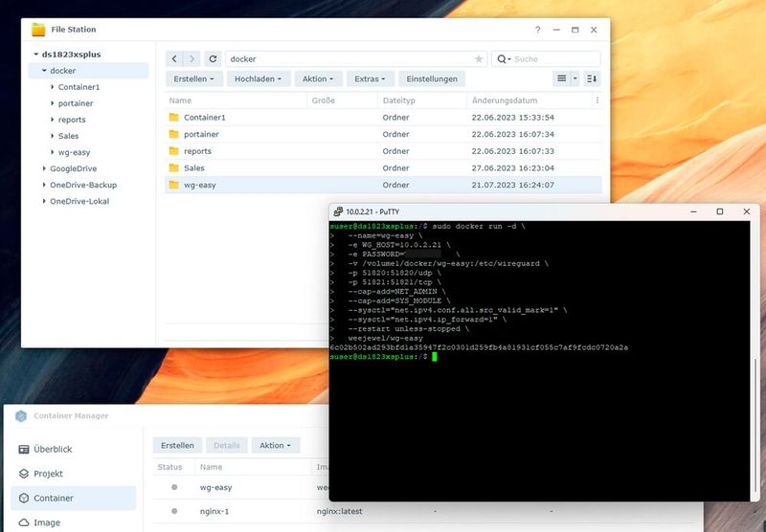Expand the GoogleDrive tree node
Image resolution: width=766 pixels, height=532 pixels.
click(x=44, y=168)
